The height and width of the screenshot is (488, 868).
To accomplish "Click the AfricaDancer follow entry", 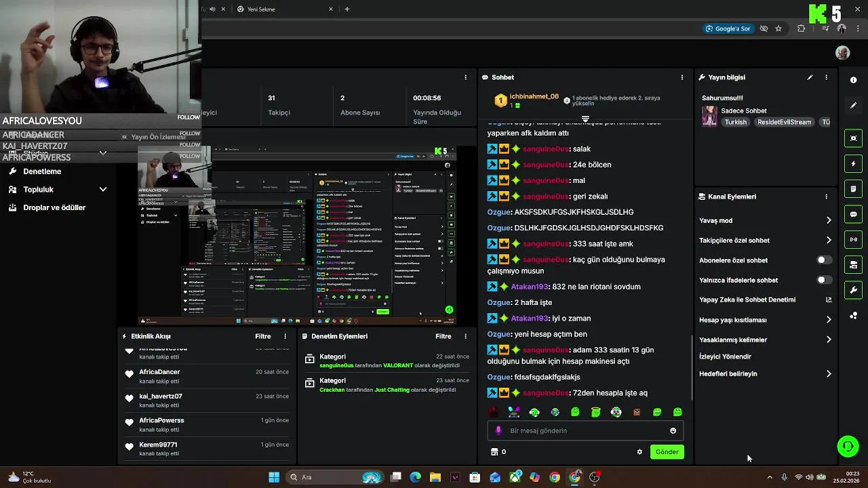I will (206, 376).
